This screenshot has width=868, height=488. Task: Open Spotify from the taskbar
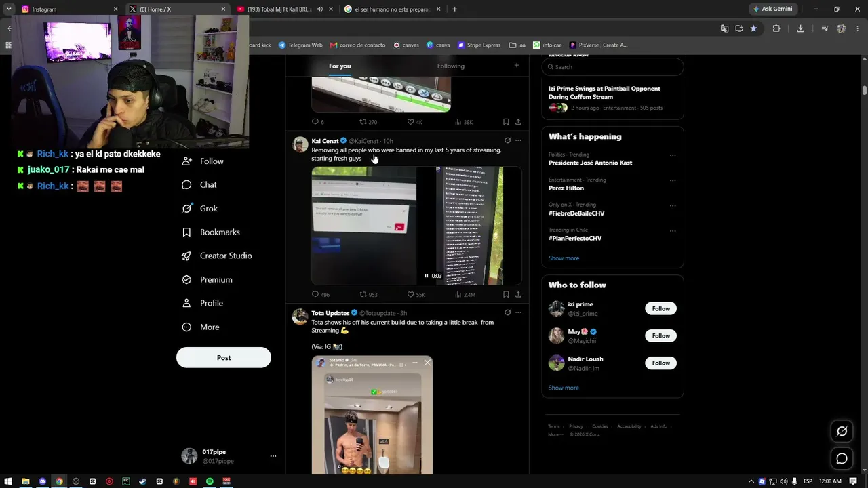coord(210,481)
